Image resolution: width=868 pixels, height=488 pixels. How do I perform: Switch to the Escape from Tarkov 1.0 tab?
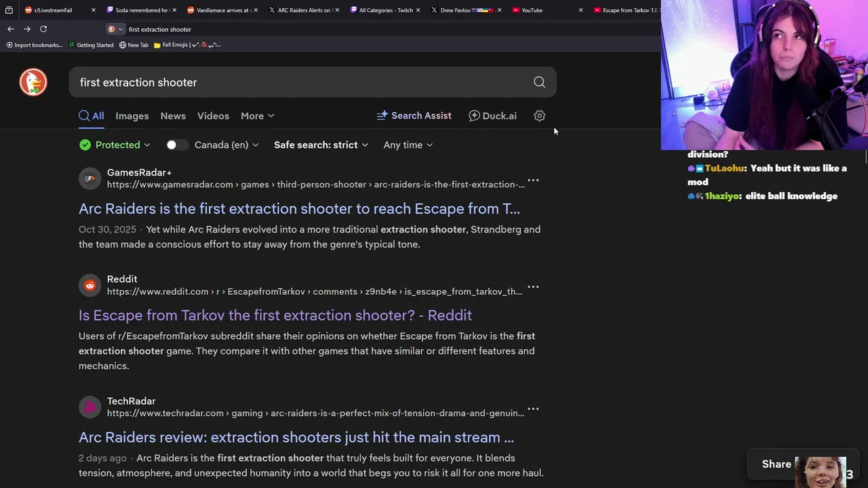pyautogui.click(x=625, y=10)
